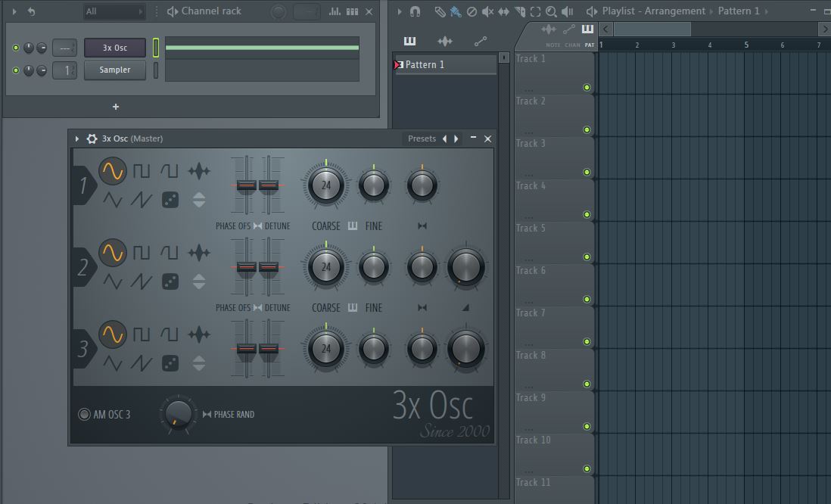The height and width of the screenshot is (504, 831).
Task: Select saw wave for oscillator 1
Action: coord(141,200)
